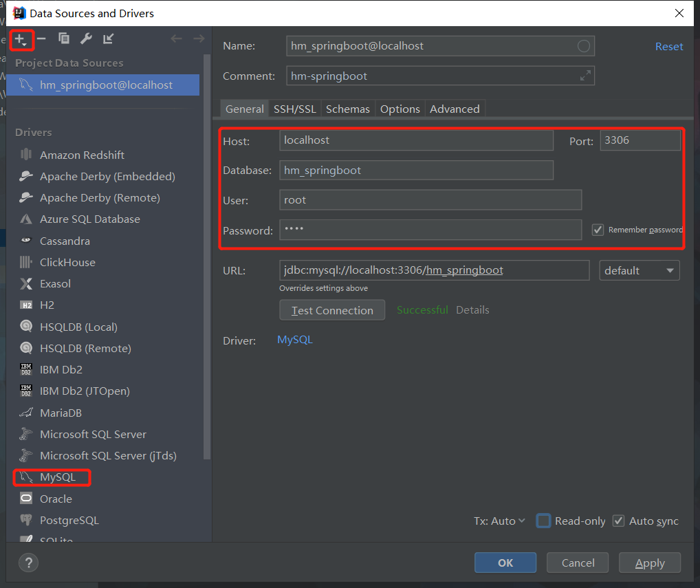Select hm_springboot@localhost data source

pos(103,85)
